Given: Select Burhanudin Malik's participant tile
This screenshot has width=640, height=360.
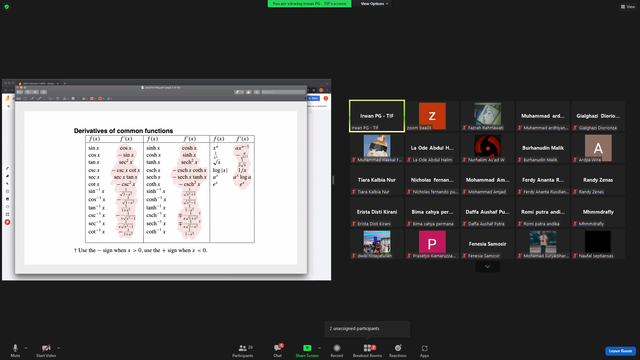Looking at the screenshot, I should [x=542, y=148].
